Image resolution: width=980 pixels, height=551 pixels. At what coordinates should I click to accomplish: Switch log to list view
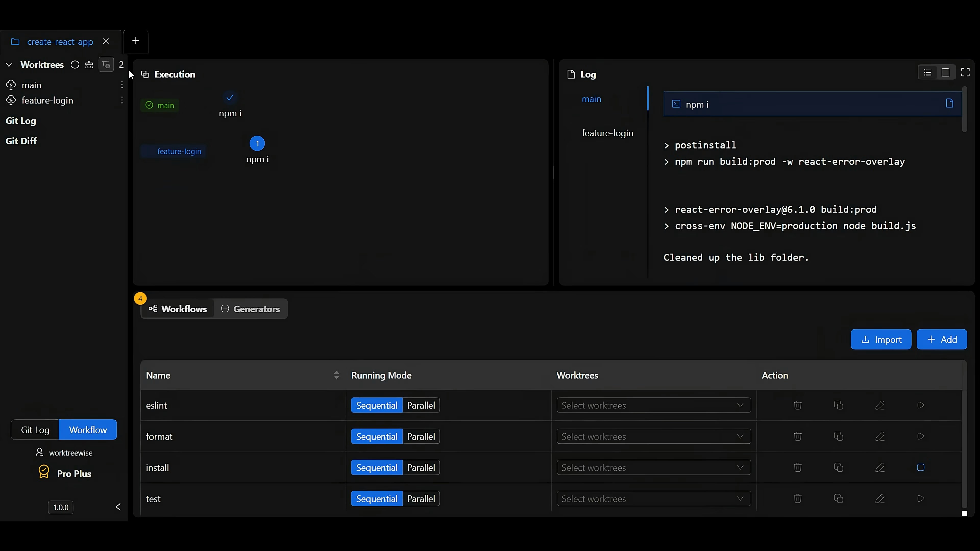tap(927, 73)
